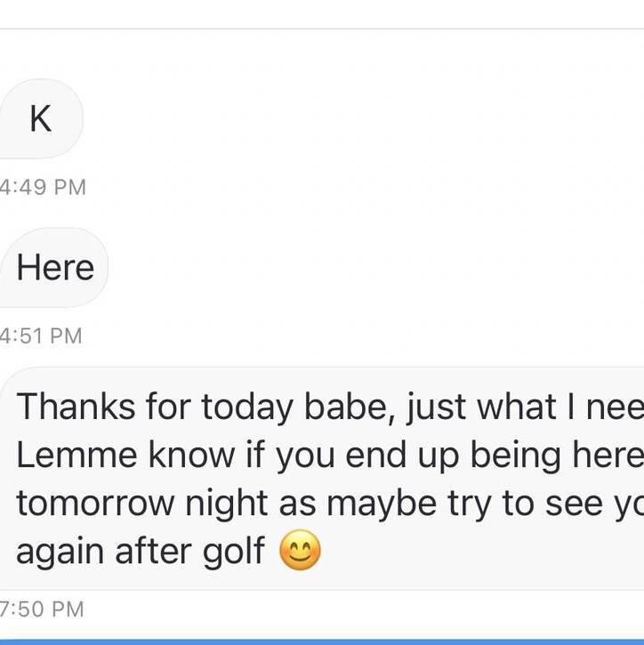Click the word "tomorrow" in the message
Screen dimensions: 644x645
click(97, 504)
